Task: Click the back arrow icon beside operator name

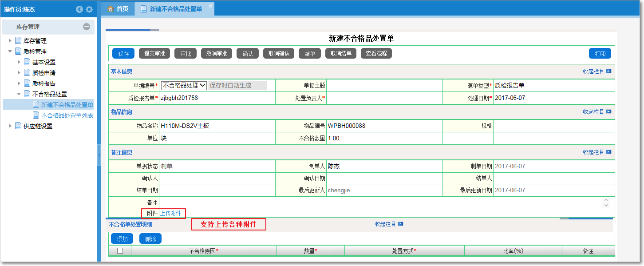Action: [79, 9]
